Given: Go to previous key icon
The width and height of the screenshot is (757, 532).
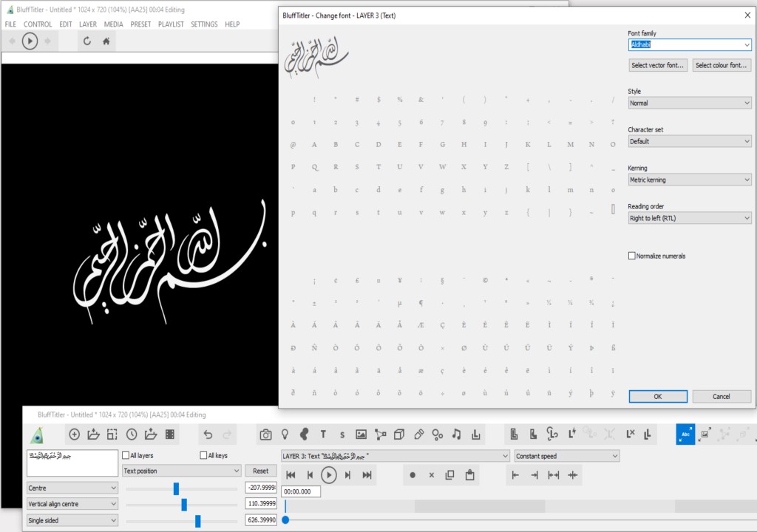Looking at the screenshot, I should 310,475.
